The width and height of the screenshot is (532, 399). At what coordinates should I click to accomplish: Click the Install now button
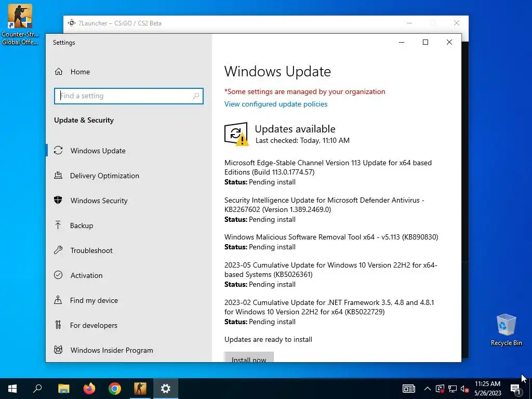pos(249,357)
